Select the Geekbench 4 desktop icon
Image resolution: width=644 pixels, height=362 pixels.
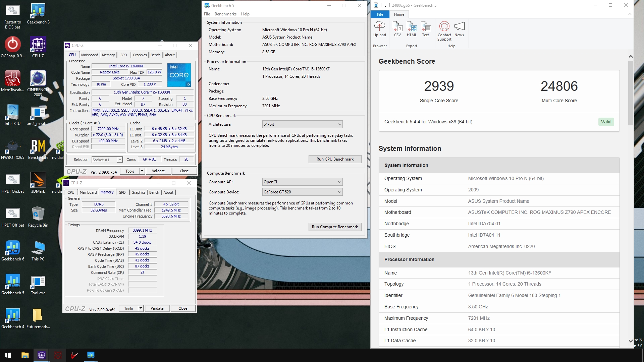[13, 318]
